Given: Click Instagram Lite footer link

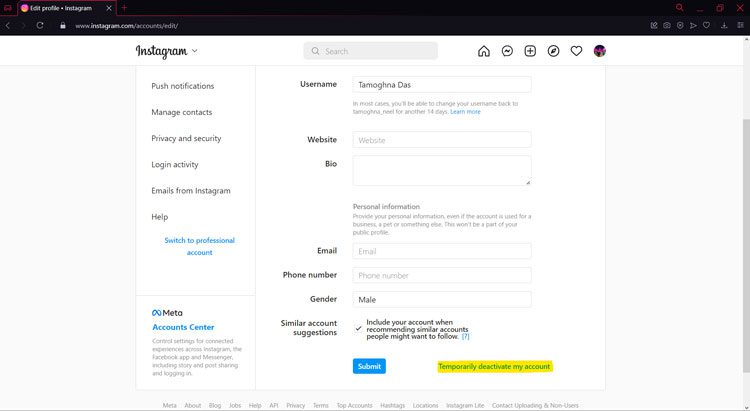Looking at the screenshot, I should point(465,405).
